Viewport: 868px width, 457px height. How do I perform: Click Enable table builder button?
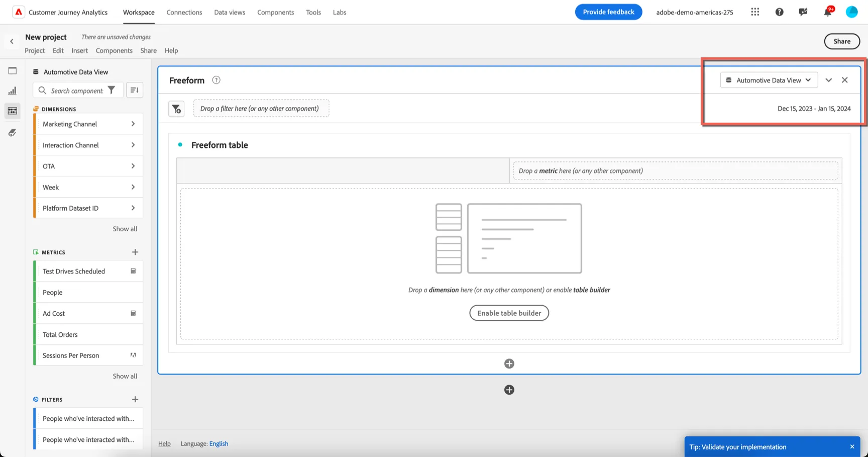tap(509, 313)
